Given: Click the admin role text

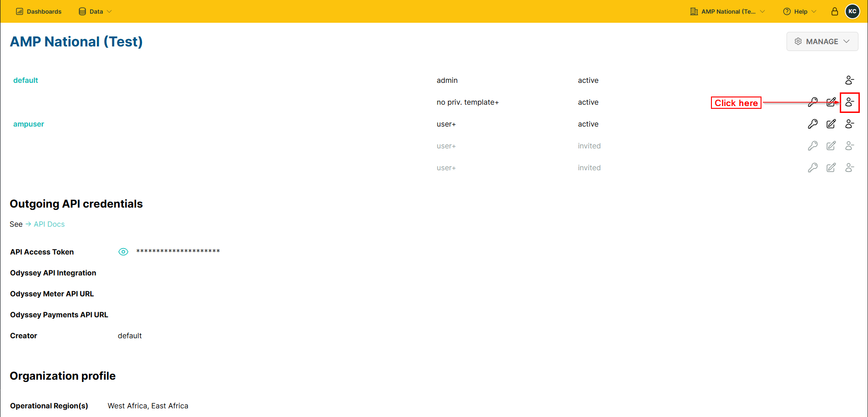Looking at the screenshot, I should pyautogui.click(x=447, y=80).
